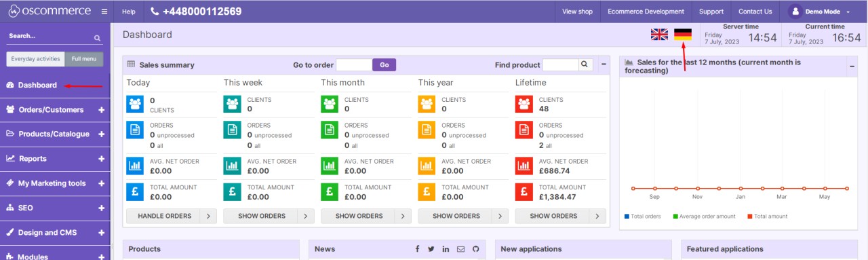Switch to Full menu view
This screenshot has height=260, width=868.
point(84,59)
